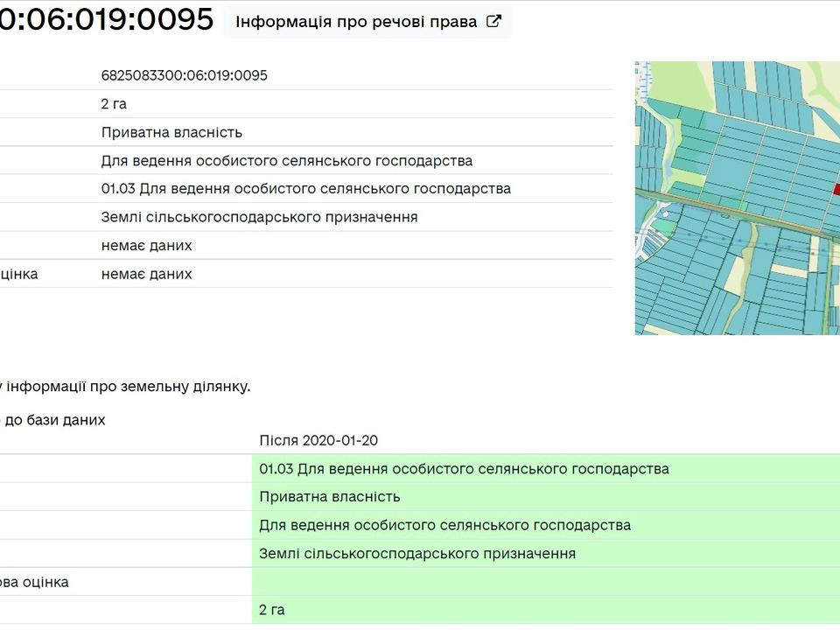The height and width of the screenshot is (630, 840).
Task: Click the green Приватна власність cell
Action: coord(330,497)
